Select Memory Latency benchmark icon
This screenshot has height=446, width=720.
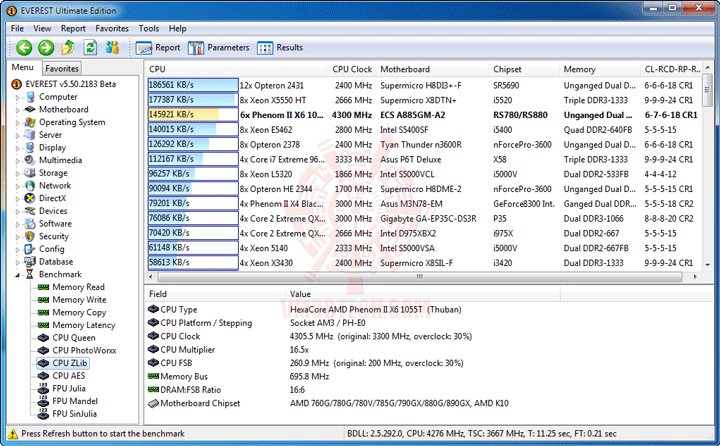[x=43, y=325]
